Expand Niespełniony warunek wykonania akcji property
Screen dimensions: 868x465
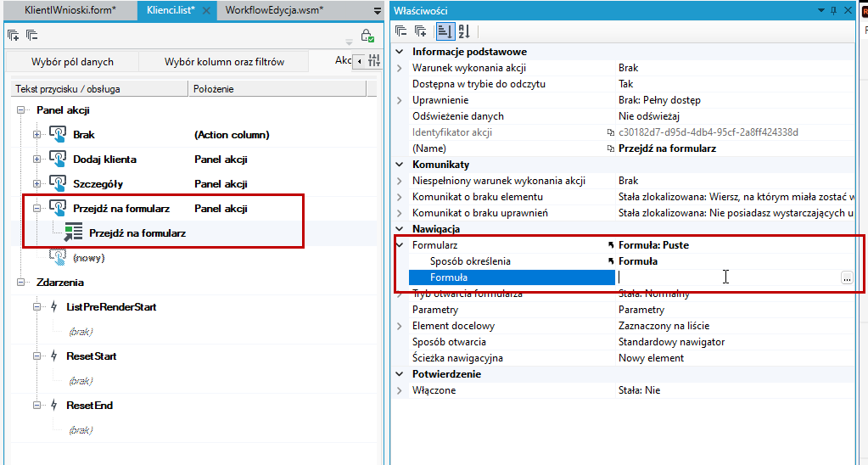(x=400, y=181)
